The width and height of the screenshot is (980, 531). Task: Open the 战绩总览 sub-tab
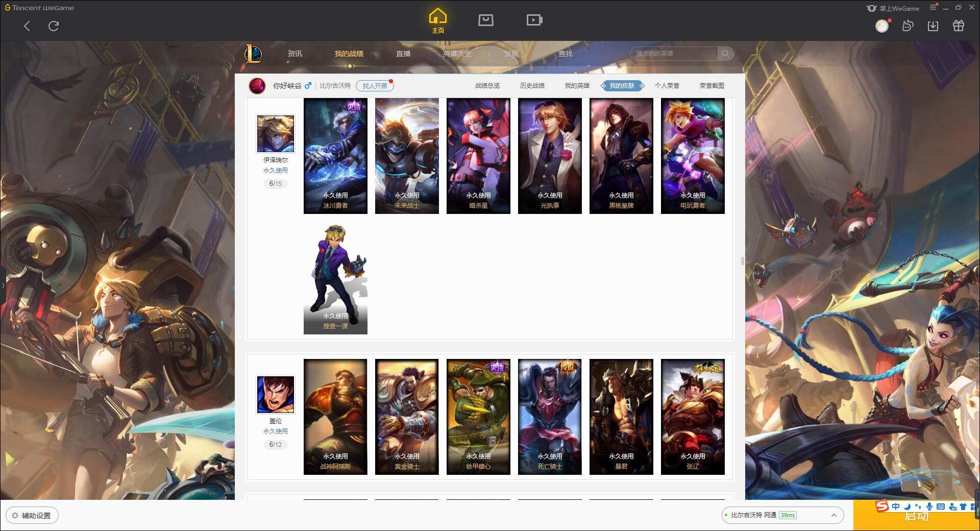click(x=487, y=86)
